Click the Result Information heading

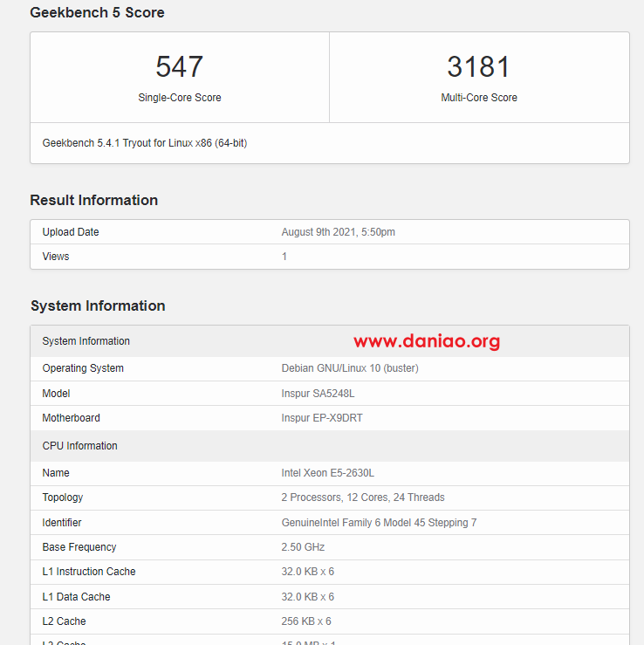tap(93, 200)
